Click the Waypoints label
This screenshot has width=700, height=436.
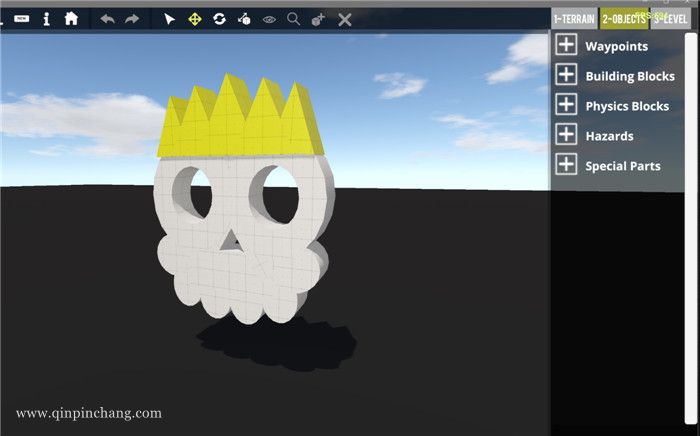[617, 46]
